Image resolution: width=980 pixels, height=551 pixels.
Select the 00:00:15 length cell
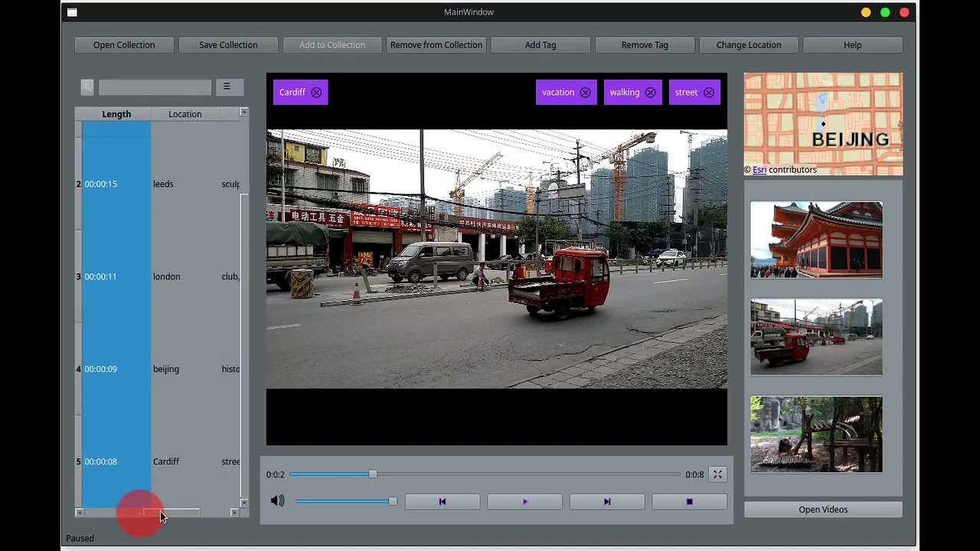(x=116, y=184)
